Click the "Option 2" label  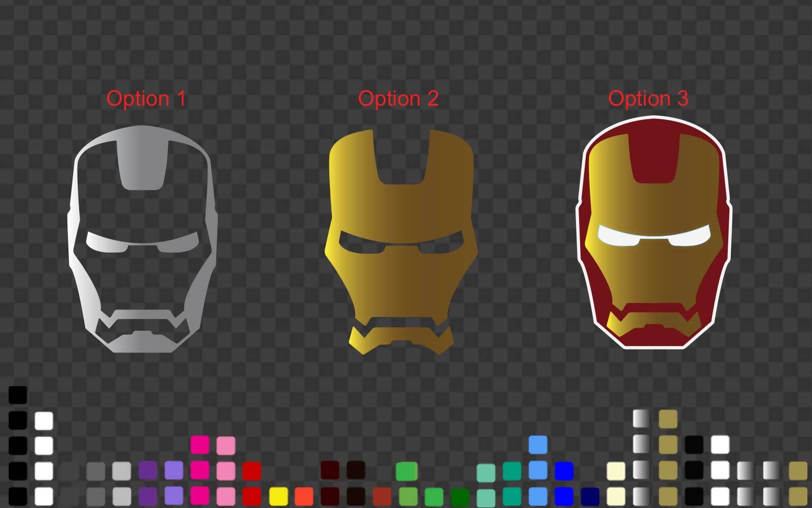[x=398, y=99]
